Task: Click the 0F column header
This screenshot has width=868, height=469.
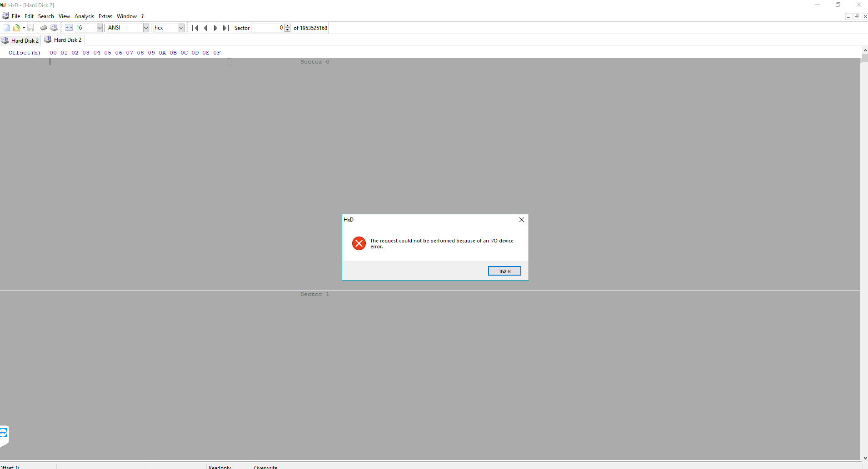Action: tap(217, 53)
